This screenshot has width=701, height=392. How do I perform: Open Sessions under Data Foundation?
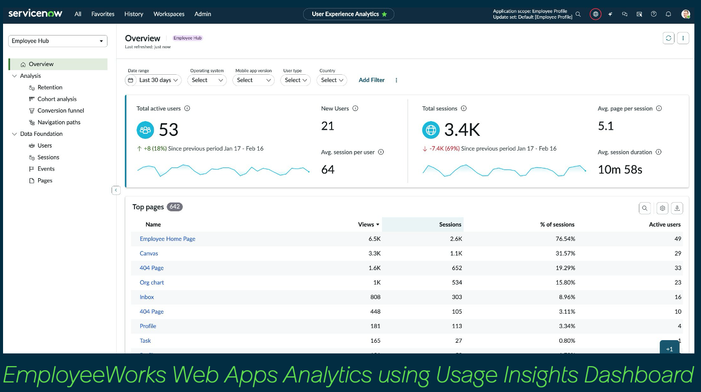(x=48, y=157)
